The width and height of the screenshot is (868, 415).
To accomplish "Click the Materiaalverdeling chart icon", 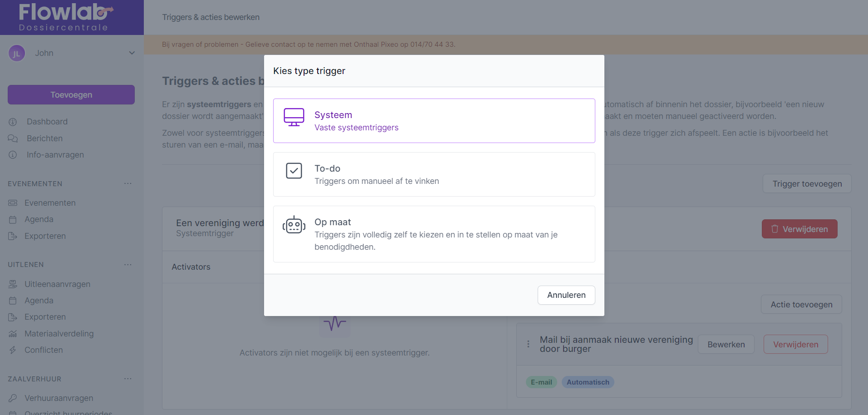I will [x=13, y=334].
